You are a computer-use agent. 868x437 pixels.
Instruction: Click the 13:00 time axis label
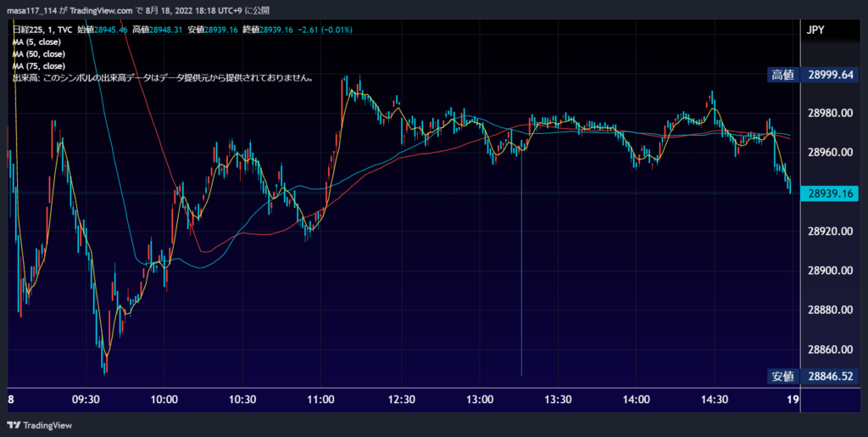[479, 400]
